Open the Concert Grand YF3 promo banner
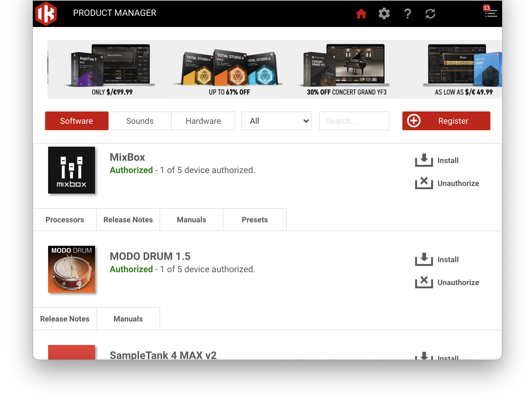The image size is (532, 403). [x=341, y=69]
